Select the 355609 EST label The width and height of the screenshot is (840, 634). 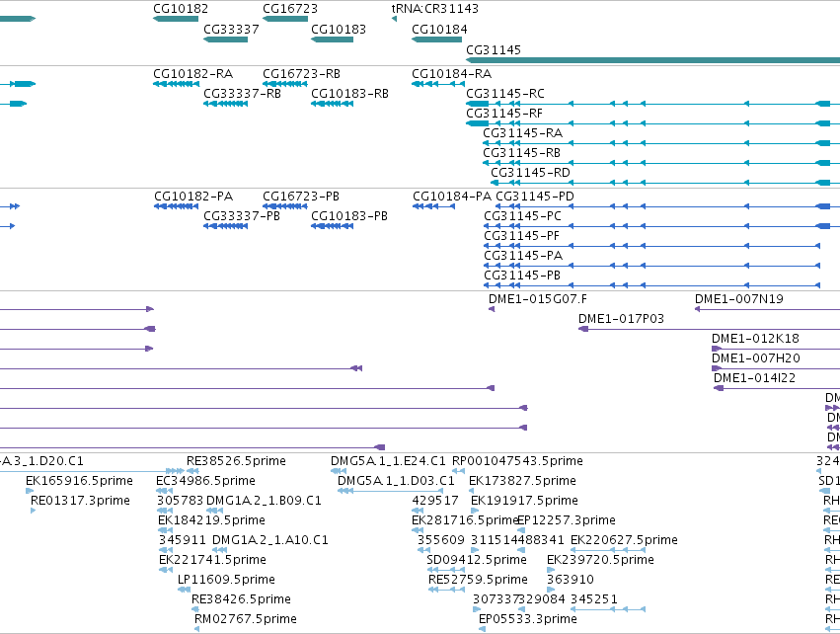click(x=441, y=540)
